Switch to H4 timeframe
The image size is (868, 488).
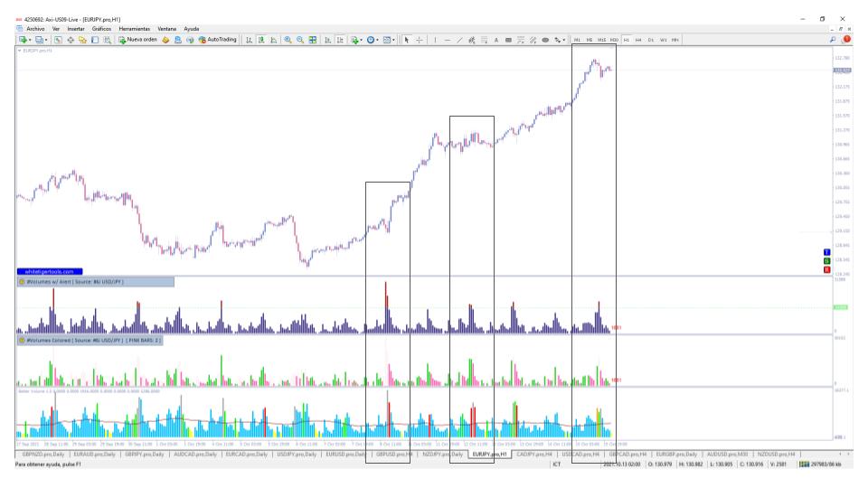638,40
